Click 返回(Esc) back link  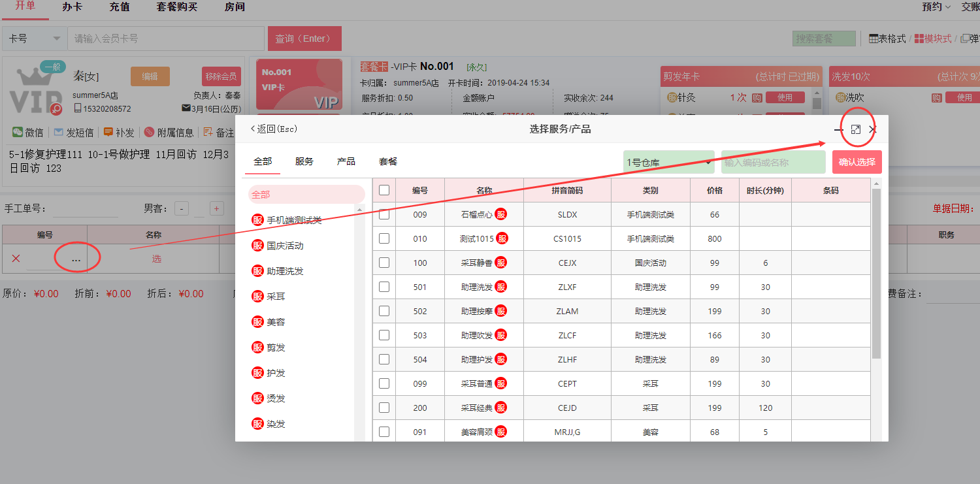coord(274,129)
